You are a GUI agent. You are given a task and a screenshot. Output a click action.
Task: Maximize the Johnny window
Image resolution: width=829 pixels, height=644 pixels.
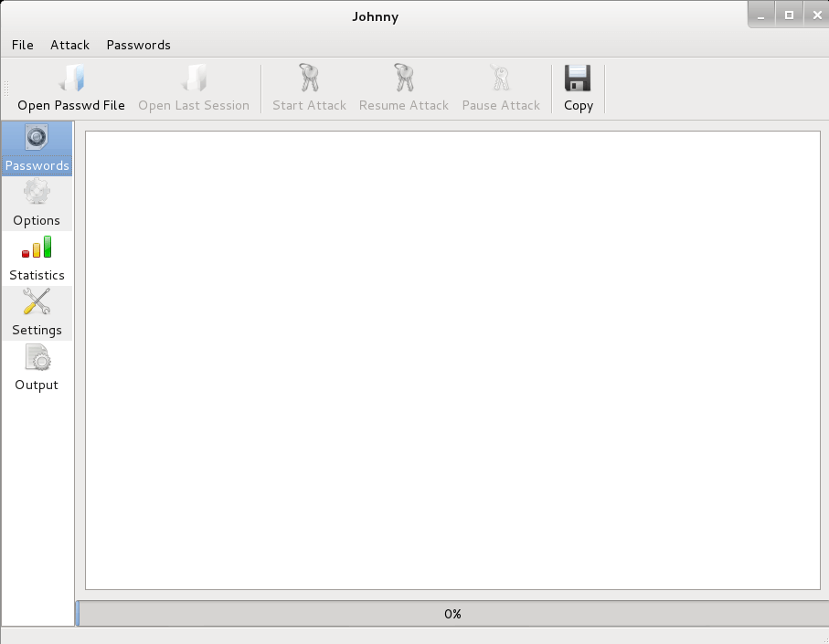click(x=789, y=15)
